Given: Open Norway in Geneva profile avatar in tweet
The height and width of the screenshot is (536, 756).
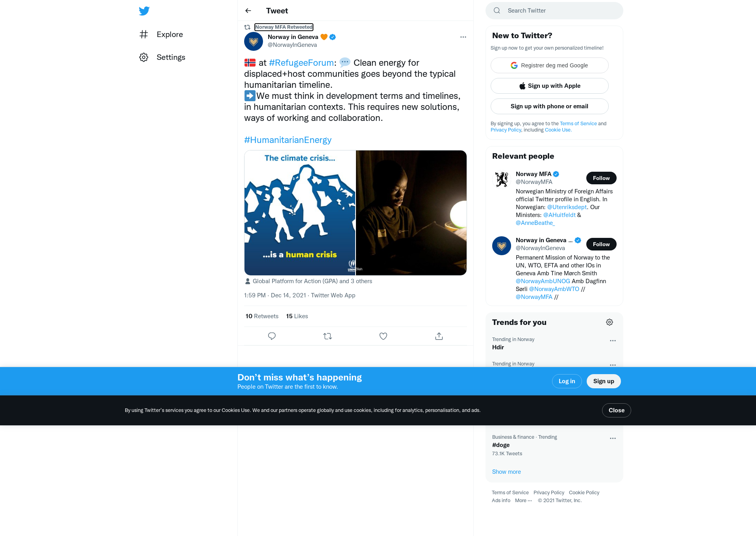Looking at the screenshot, I should [x=254, y=41].
